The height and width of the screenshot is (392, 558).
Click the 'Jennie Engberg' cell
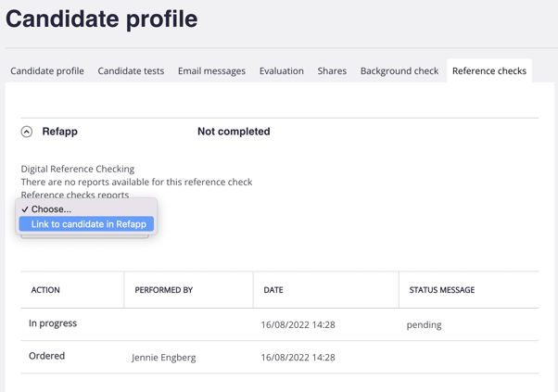point(164,357)
